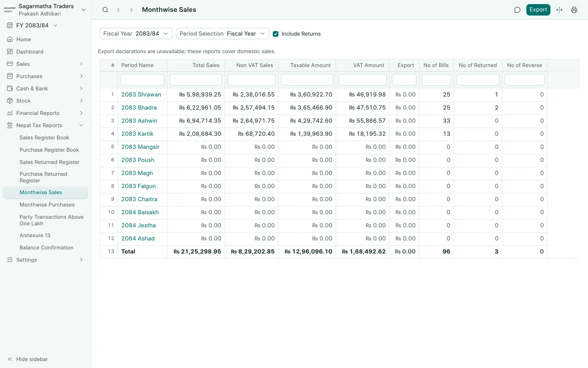588x368 pixels.
Task: Open Annexure 13 report
Action: pos(35,236)
